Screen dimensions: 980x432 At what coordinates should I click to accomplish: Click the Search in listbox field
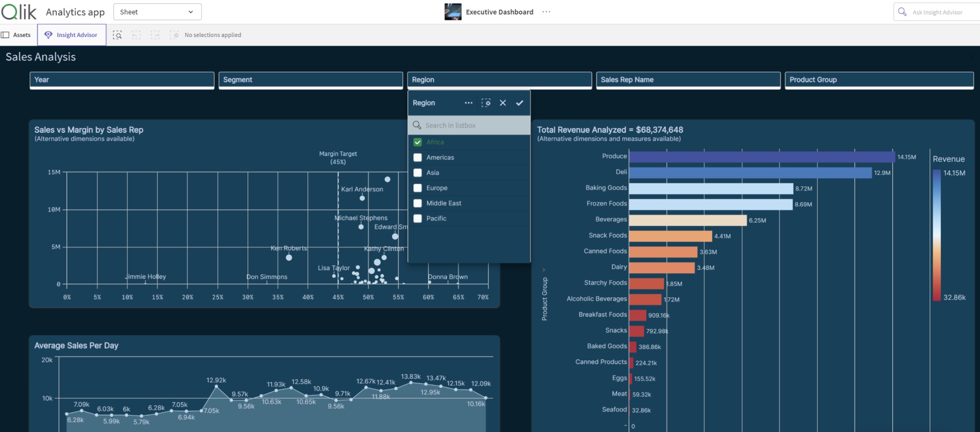[469, 125]
